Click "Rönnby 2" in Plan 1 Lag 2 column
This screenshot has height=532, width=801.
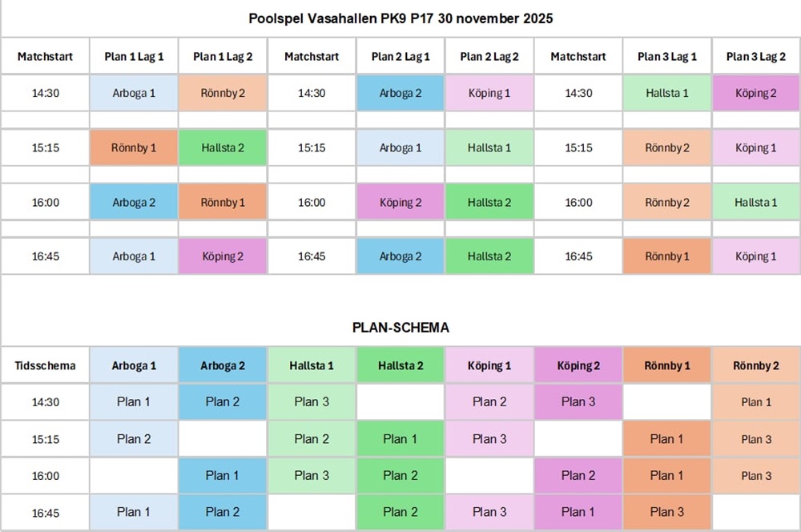coord(223,93)
